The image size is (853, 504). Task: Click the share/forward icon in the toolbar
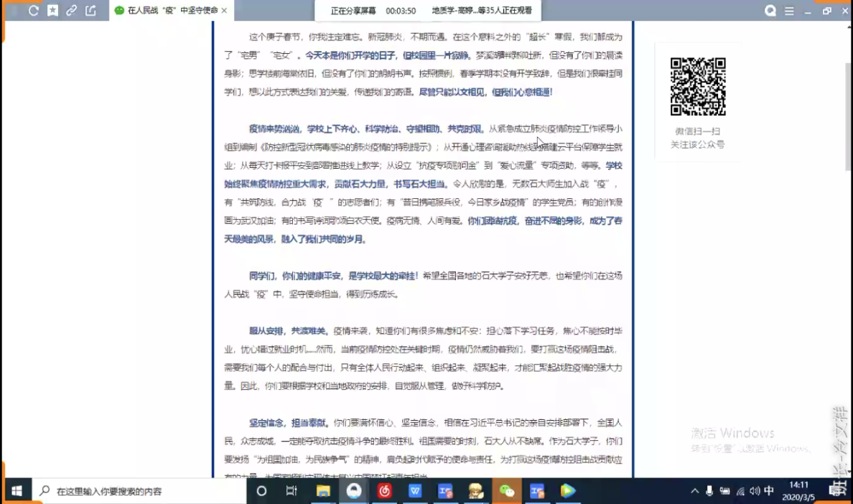(x=90, y=11)
